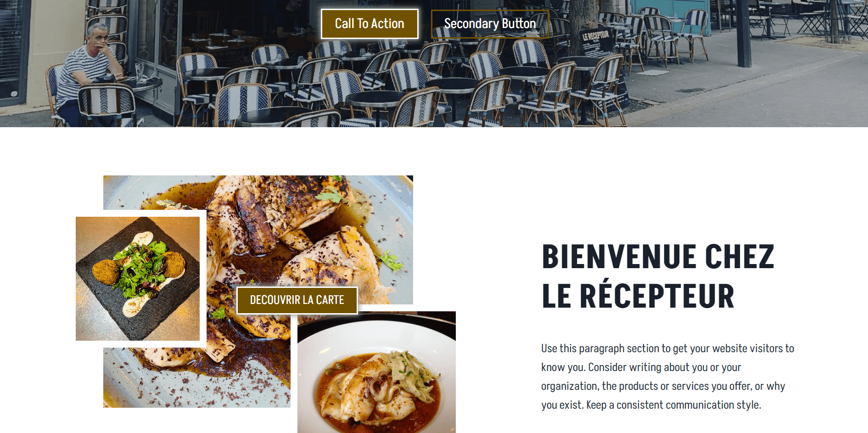The height and width of the screenshot is (433, 868).
Task: Open the squid dish in white bowl photo
Action: coord(376,372)
